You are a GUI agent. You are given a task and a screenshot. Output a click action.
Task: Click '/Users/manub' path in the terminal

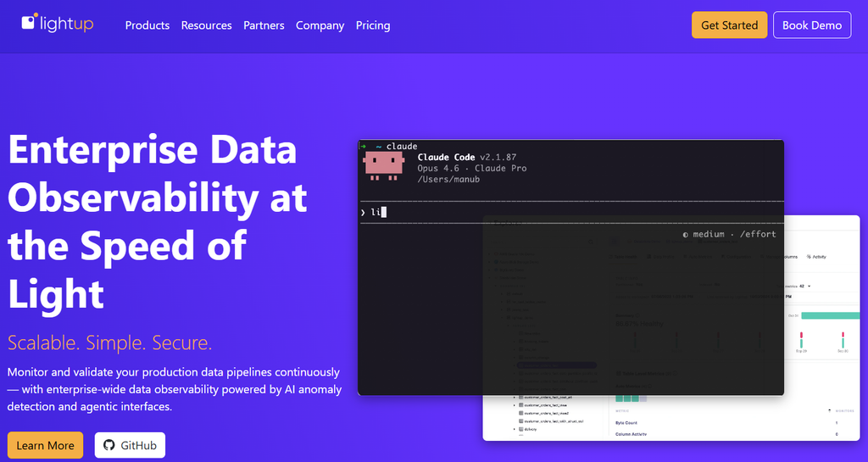(x=448, y=179)
